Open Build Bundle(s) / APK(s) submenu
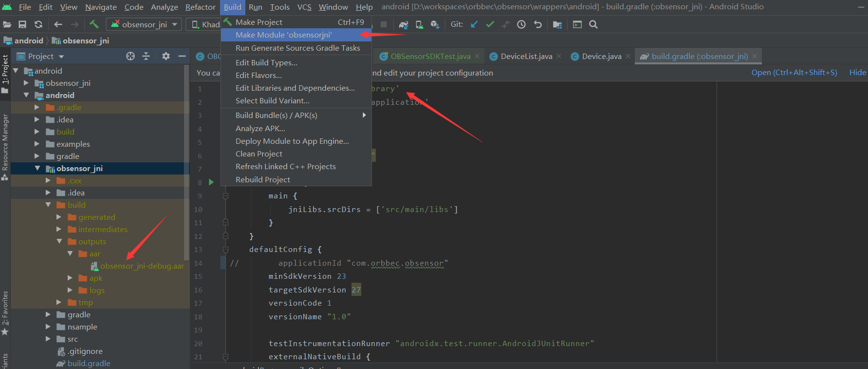The width and height of the screenshot is (868, 369). [296, 115]
